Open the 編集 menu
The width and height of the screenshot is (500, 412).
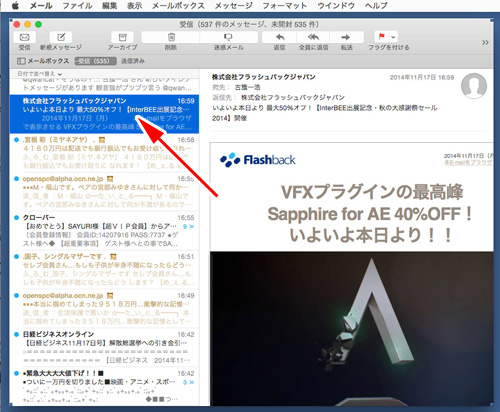point(110,6)
